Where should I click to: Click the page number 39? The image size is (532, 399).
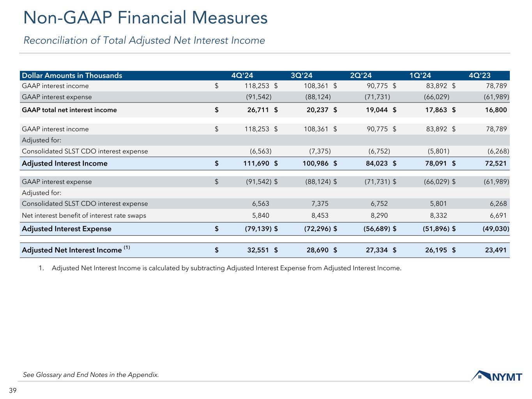click(x=12, y=391)
